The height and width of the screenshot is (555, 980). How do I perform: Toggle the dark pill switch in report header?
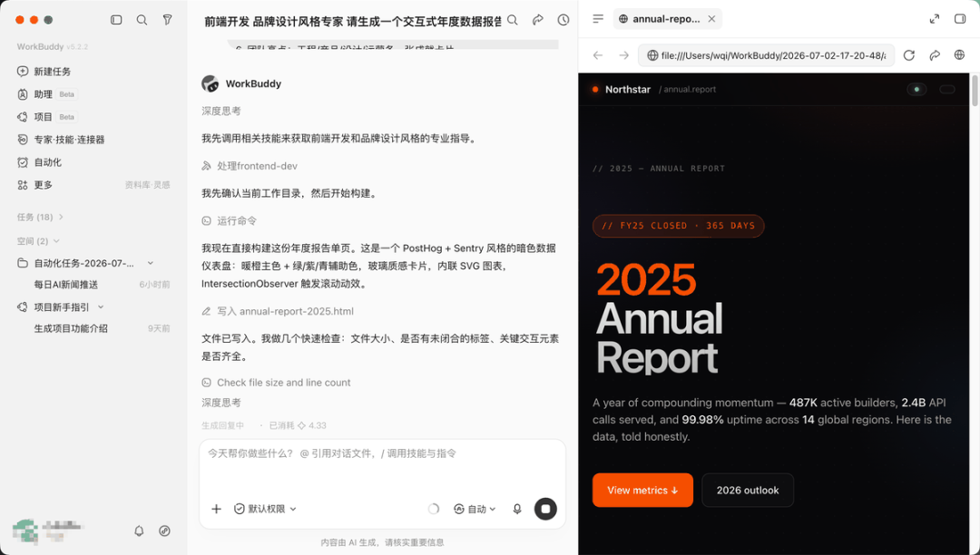coord(946,89)
